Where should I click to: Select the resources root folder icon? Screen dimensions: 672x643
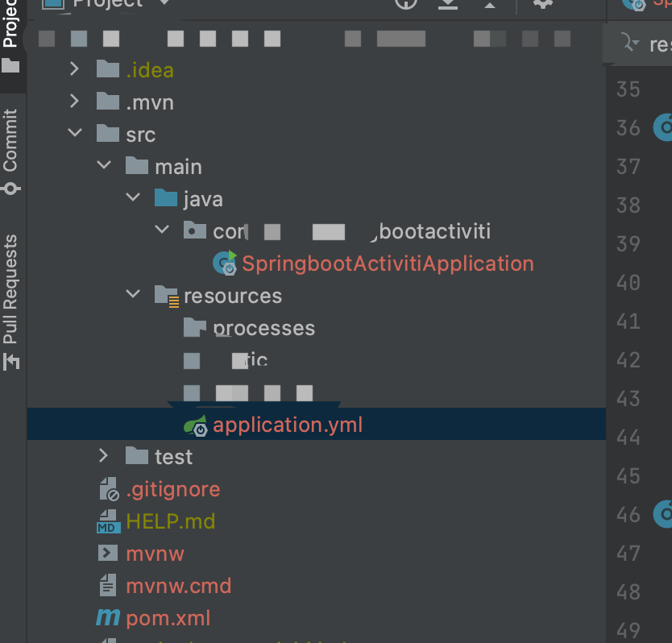[167, 296]
